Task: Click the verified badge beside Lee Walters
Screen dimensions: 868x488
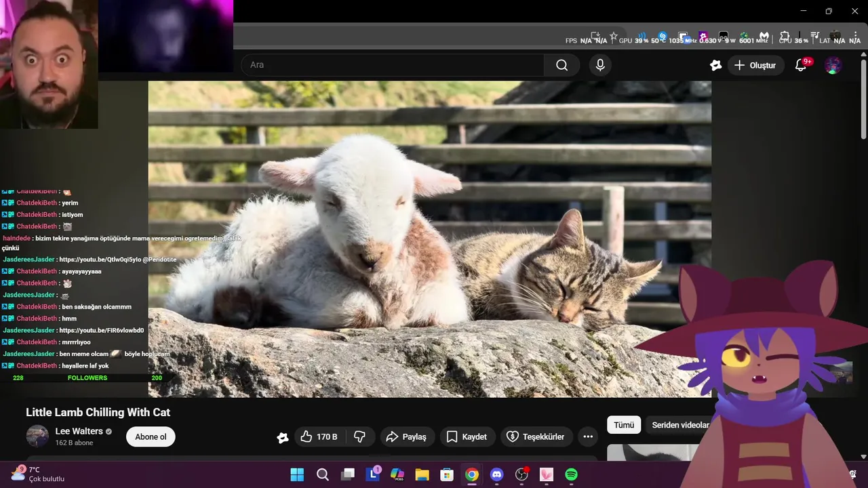Action: tap(109, 431)
